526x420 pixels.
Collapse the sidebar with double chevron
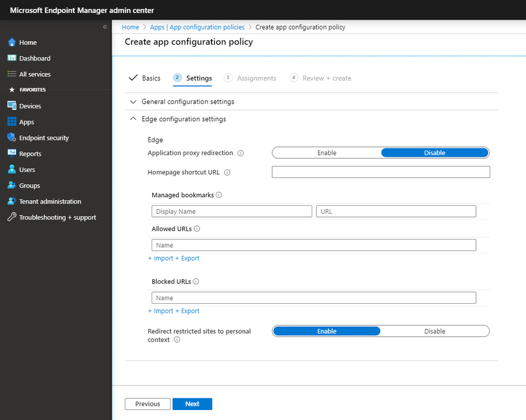(x=105, y=27)
